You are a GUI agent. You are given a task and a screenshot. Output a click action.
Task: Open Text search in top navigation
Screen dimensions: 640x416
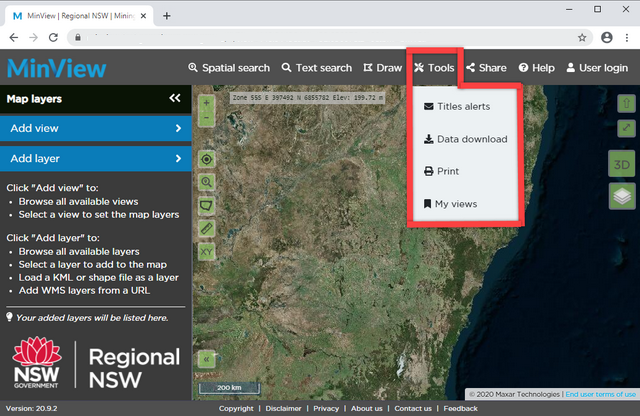click(317, 68)
